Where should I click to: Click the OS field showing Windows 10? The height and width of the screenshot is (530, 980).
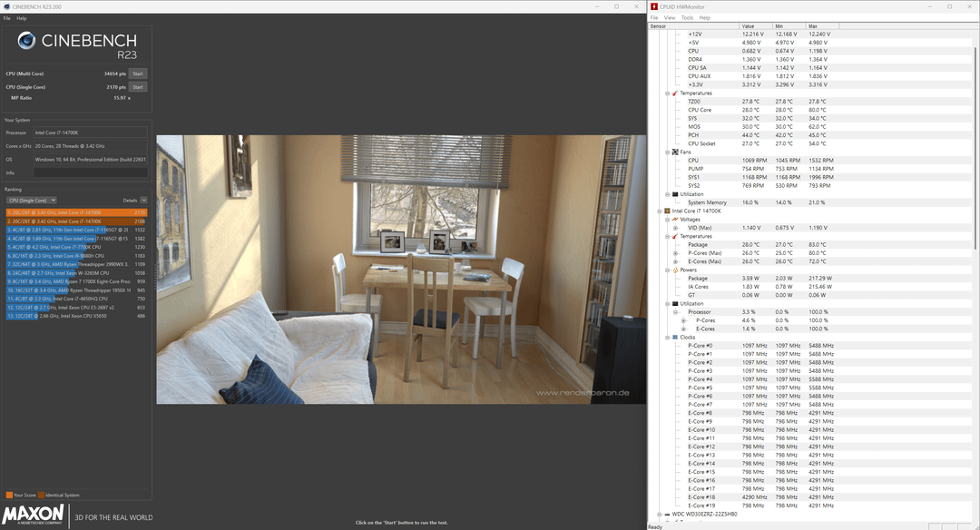click(91, 160)
